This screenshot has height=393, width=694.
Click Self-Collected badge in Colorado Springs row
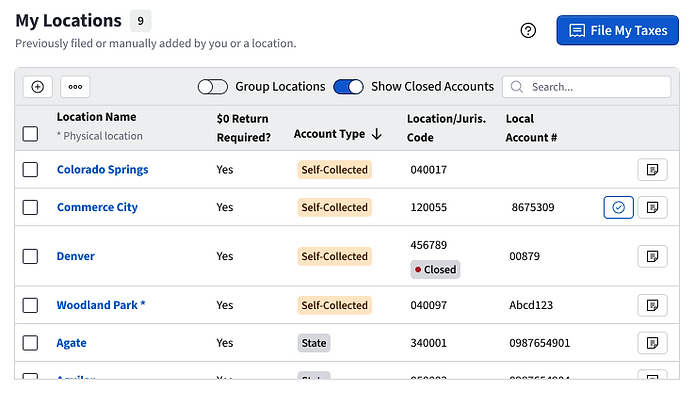335,170
